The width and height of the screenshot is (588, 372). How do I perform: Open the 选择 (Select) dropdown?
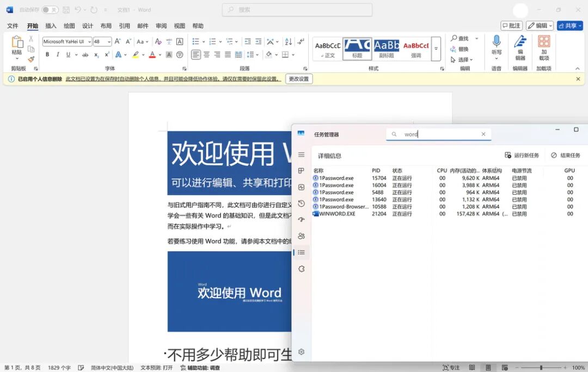462,60
